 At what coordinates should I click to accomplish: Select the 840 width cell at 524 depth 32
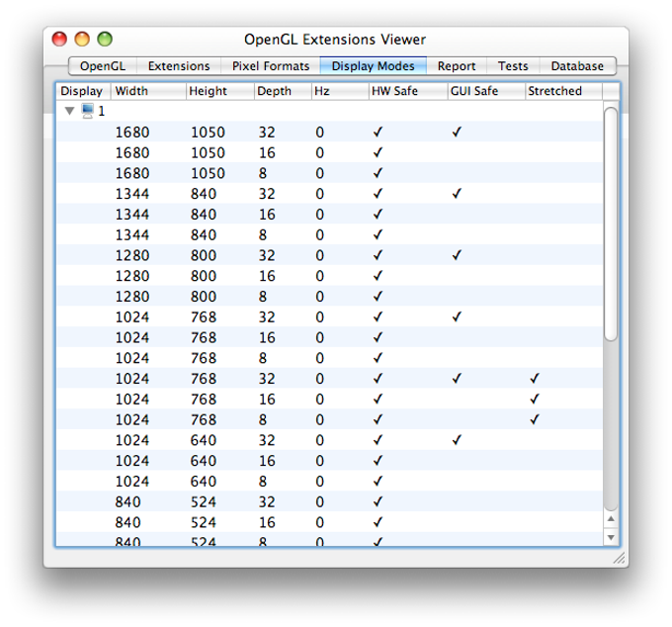[x=127, y=502]
